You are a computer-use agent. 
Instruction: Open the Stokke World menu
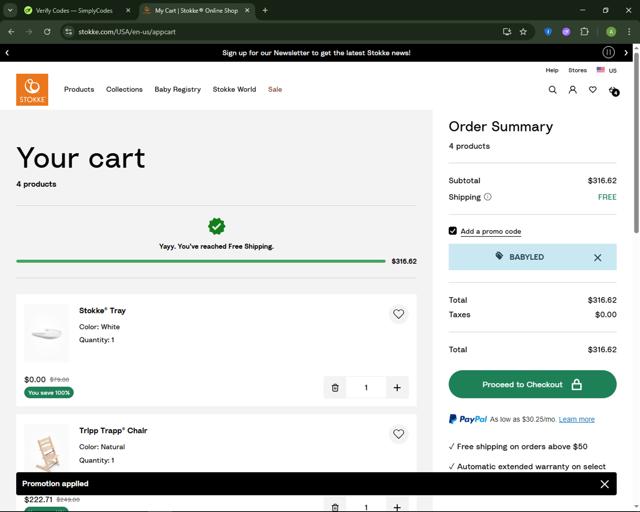[x=234, y=89]
